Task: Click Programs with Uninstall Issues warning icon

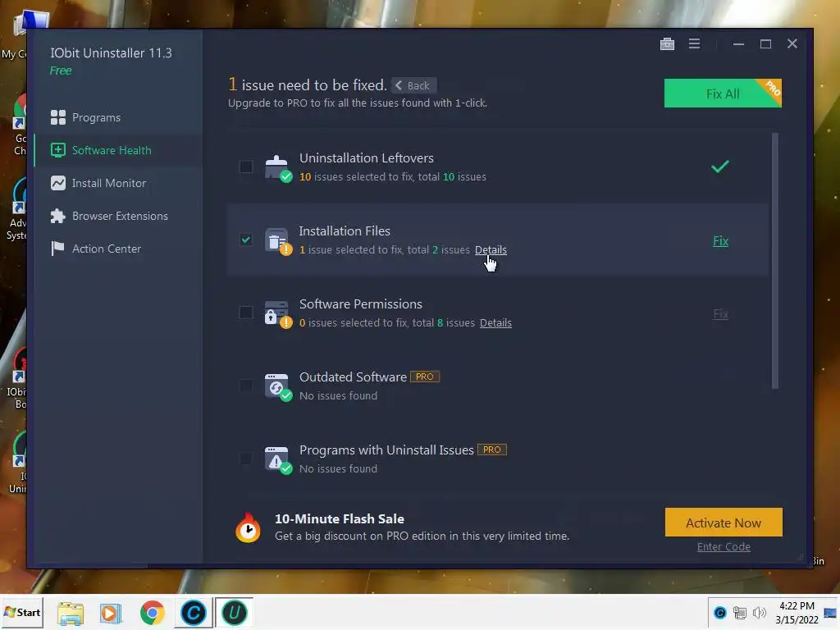Action: (277, 459)
